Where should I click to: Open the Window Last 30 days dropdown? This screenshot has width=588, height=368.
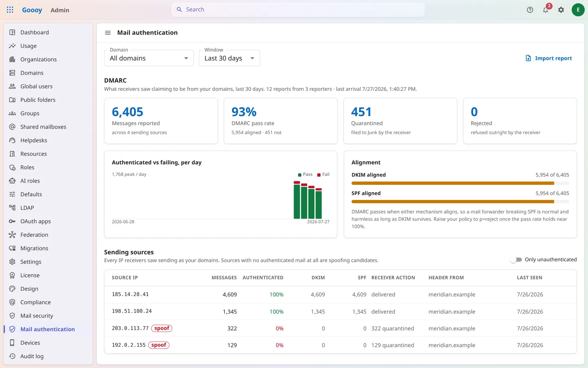coord(229,58)
